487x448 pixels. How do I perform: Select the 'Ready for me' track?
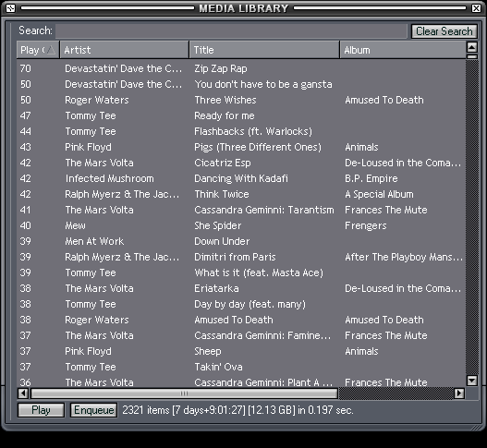point(225,115)
